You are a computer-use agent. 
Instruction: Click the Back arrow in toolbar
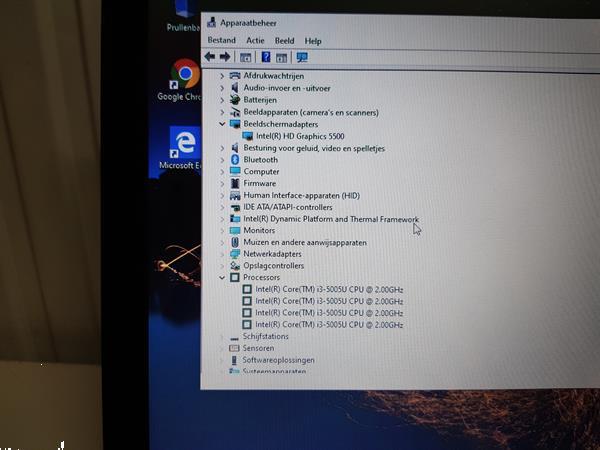(210, 57)
